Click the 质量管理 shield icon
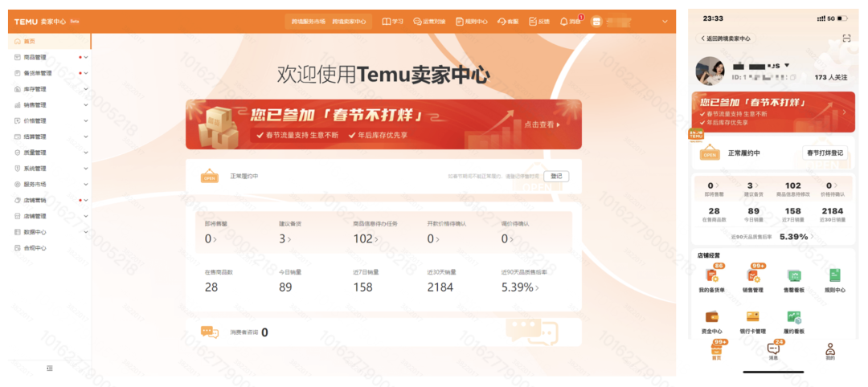Image resolution: width=868 pixels, height=387 pixels. pyautogui.click(x=18, y=153)
